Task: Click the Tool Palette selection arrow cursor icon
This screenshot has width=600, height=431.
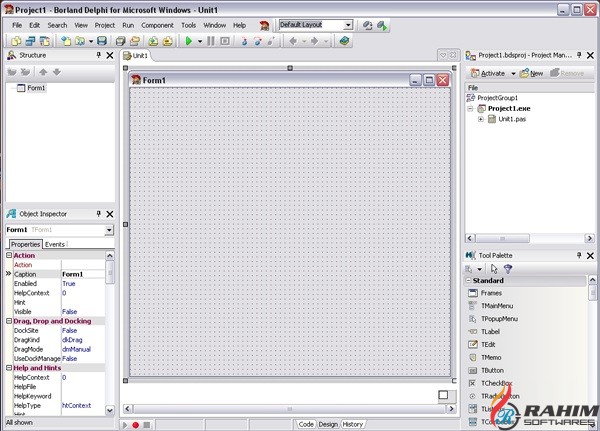Action: click(494, 269)
